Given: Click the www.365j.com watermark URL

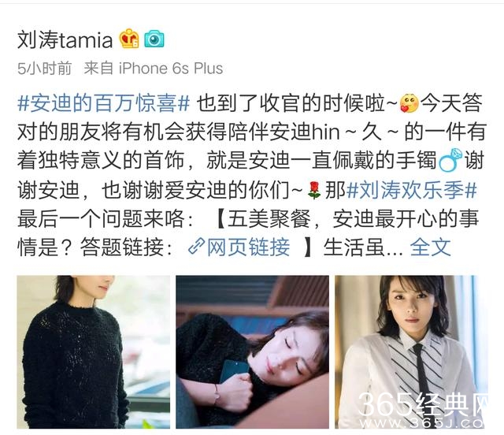Looking at the screenshot, I should pos(422,423).
